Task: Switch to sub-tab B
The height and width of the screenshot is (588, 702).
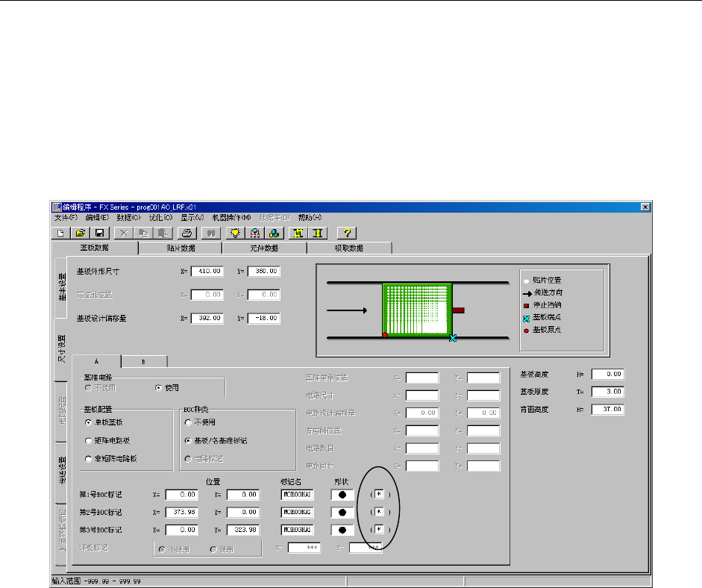Action: pyautogui.click(x=144, y=362)
